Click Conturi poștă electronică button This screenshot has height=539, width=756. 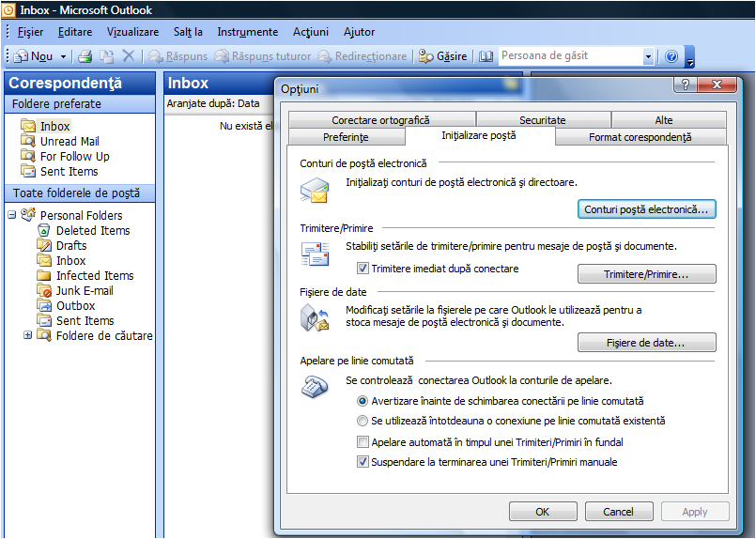[x=646, y=209]
